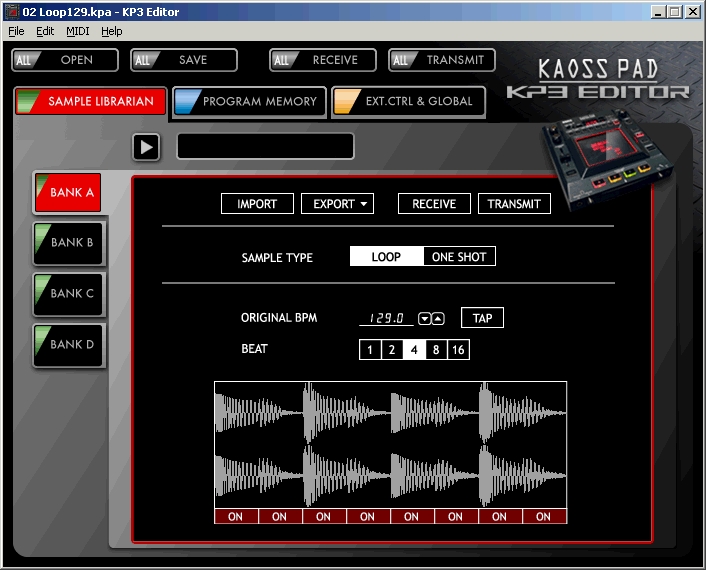The height and width of the screenshot is (570, 706).
Task: Open the Edit menu
Action: (45, 31)
